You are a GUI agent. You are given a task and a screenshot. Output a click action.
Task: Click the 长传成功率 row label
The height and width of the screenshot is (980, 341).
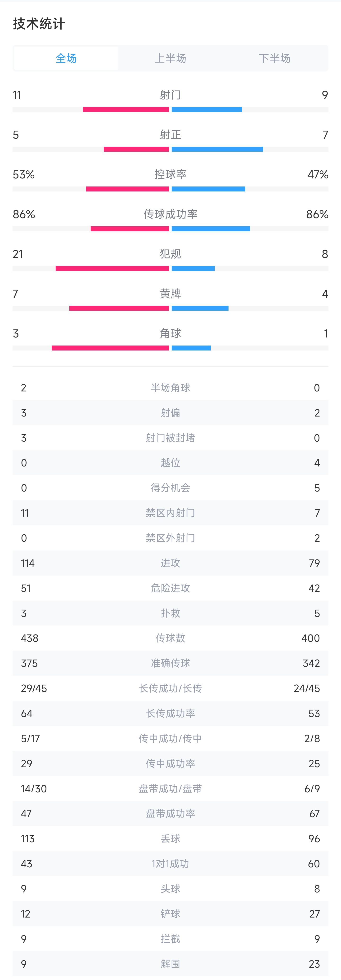click(x=170, y=713)
